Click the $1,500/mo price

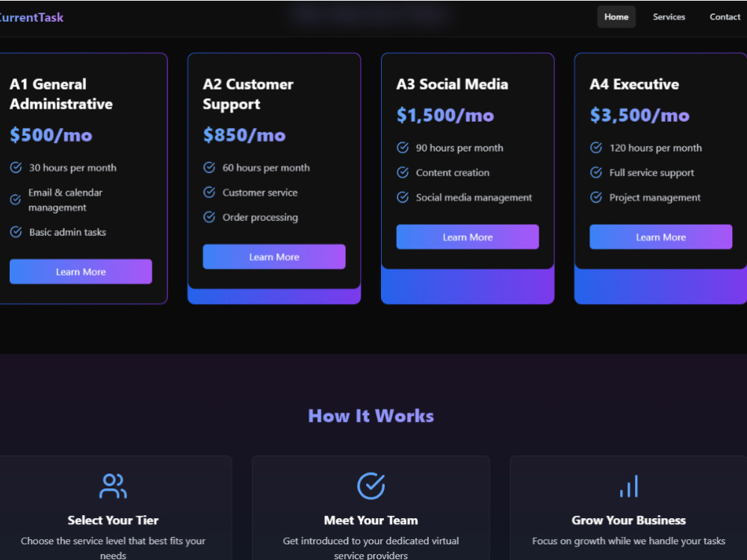click(445, 115)
